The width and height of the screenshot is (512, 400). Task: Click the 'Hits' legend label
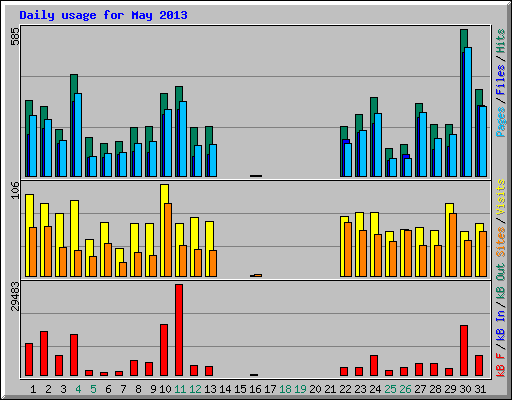[x=501, y=41]
